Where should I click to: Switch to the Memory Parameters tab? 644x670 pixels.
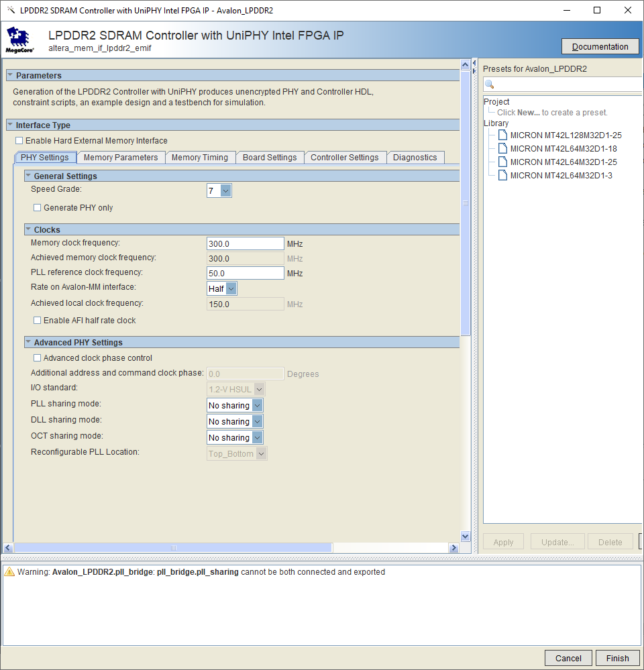pyautogui.click(x=121, y=157)
